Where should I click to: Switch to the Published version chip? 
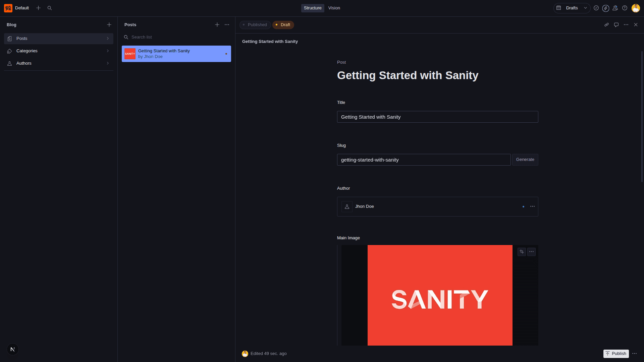255,25
